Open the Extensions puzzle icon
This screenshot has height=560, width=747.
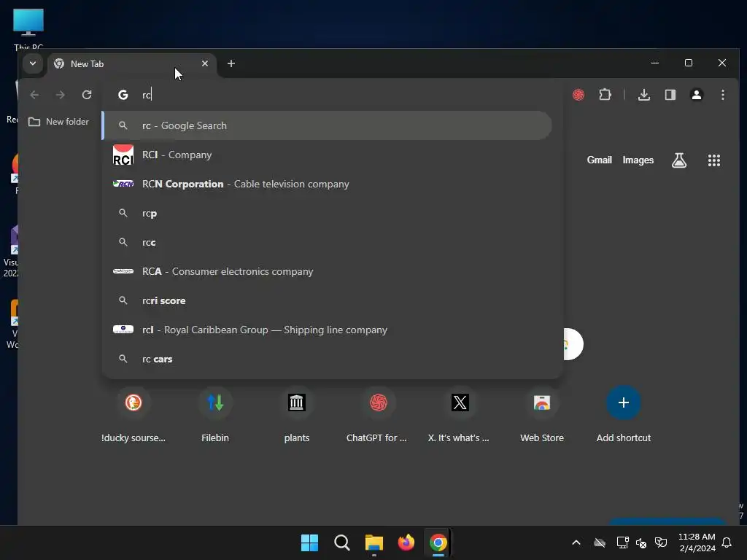coord(605,95)
